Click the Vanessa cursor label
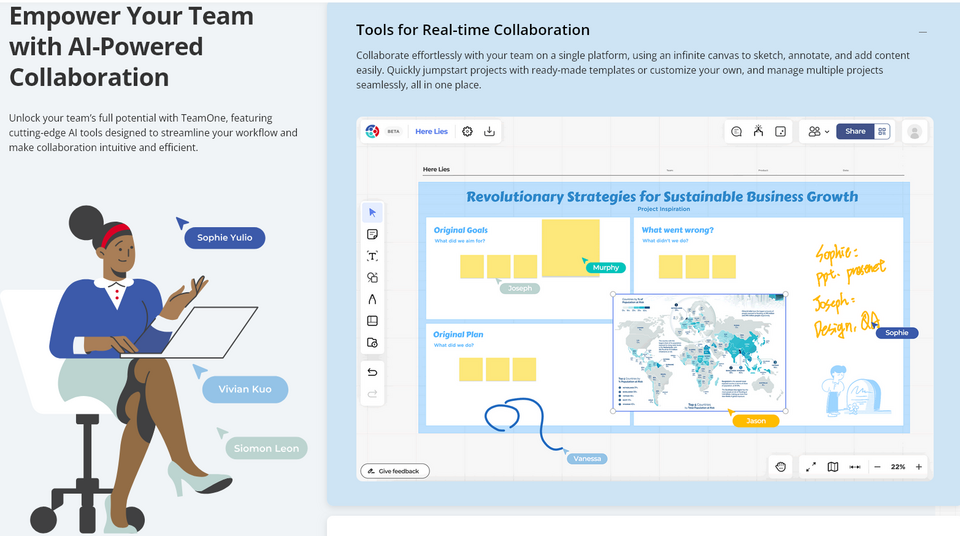Screen dimensions: 960x536 tap(587, 458)
